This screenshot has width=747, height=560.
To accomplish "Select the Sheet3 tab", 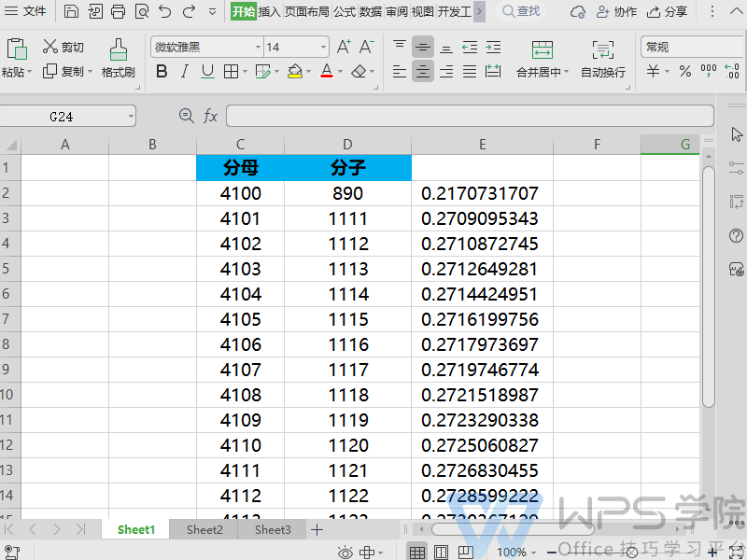I will (273, 529).
